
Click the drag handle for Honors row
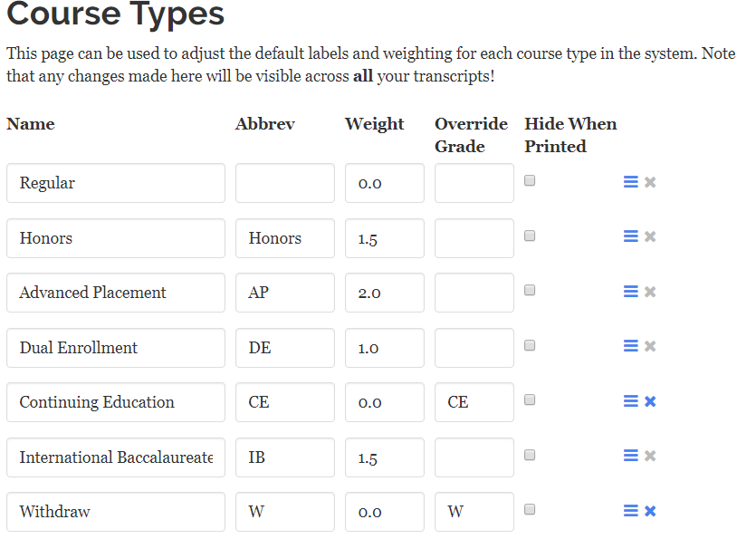coord(630,237)
